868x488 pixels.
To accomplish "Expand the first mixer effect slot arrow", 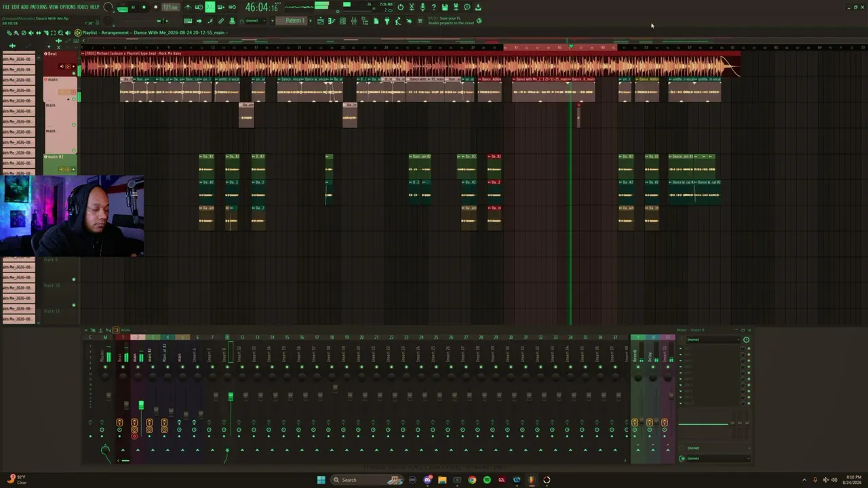I will coord(681,348).
